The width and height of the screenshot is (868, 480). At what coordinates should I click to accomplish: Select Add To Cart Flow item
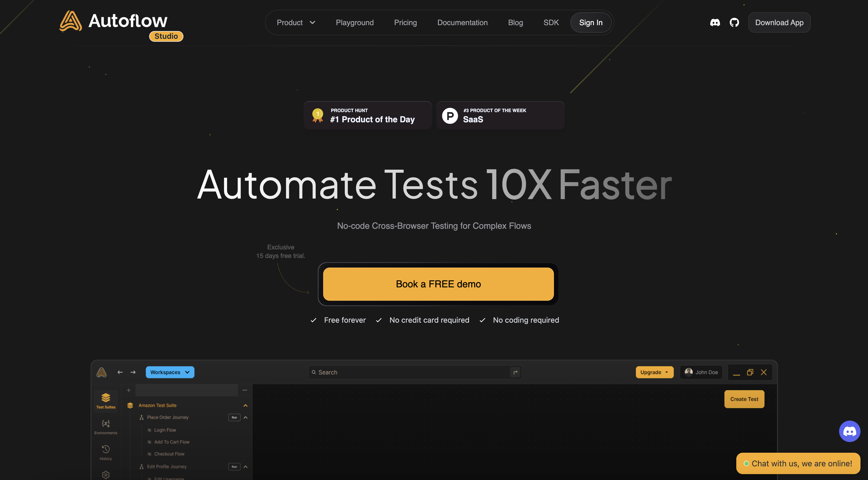[172, 442]
